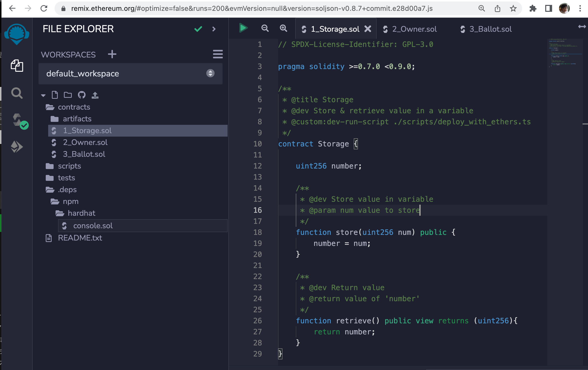Image resolution: width=588 pixels, height=370 pixels.
Task: Open the browser extensions puzzle icon
Action: pos(533,9)
